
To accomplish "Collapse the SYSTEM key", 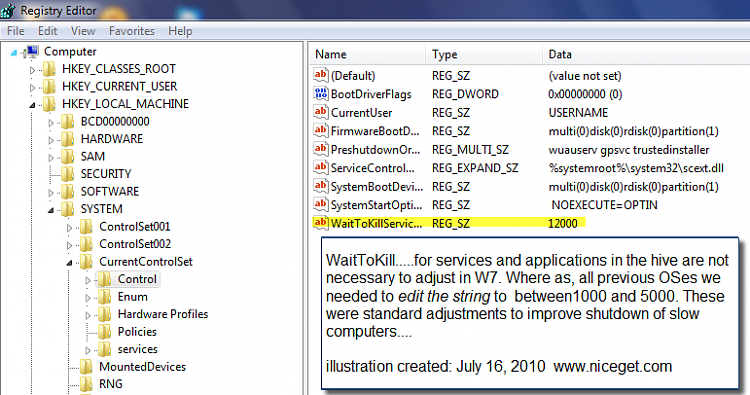I will pos(51,210).
